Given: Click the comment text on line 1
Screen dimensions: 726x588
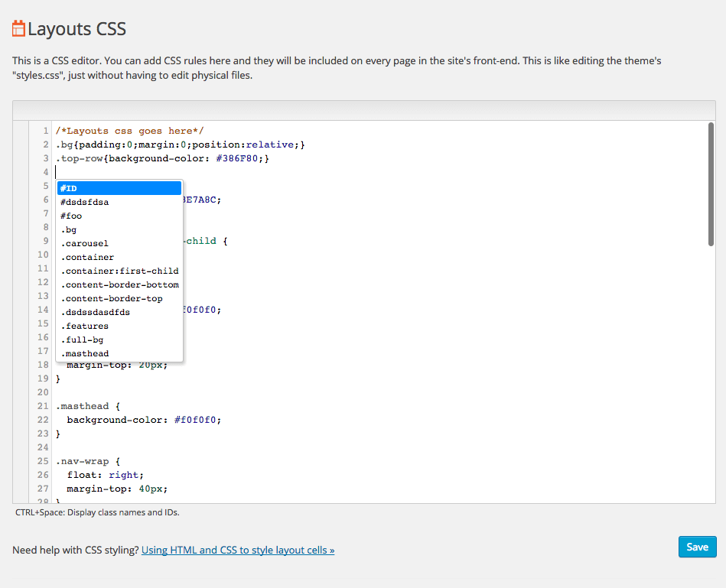Looking at the screenshot, I should 129,131.
